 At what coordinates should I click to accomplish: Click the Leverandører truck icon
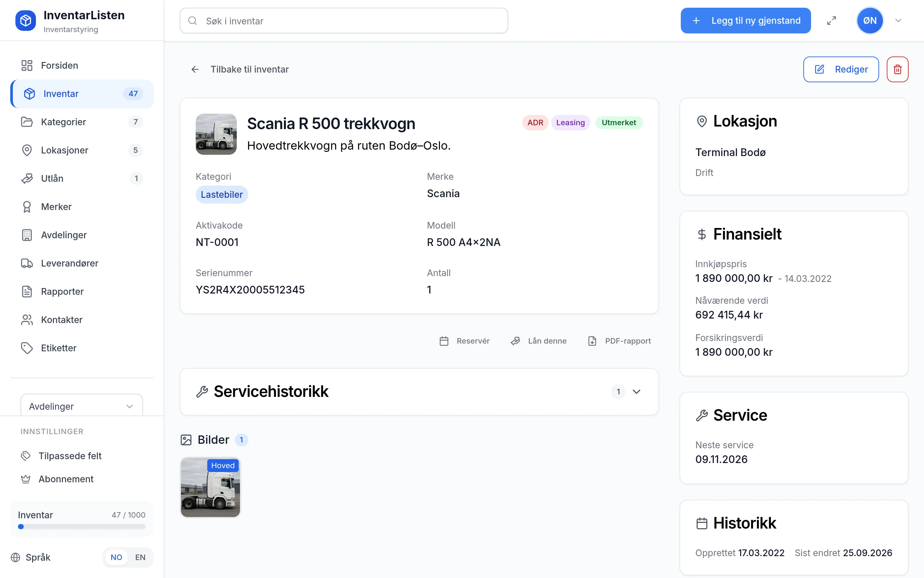point(27,263)
